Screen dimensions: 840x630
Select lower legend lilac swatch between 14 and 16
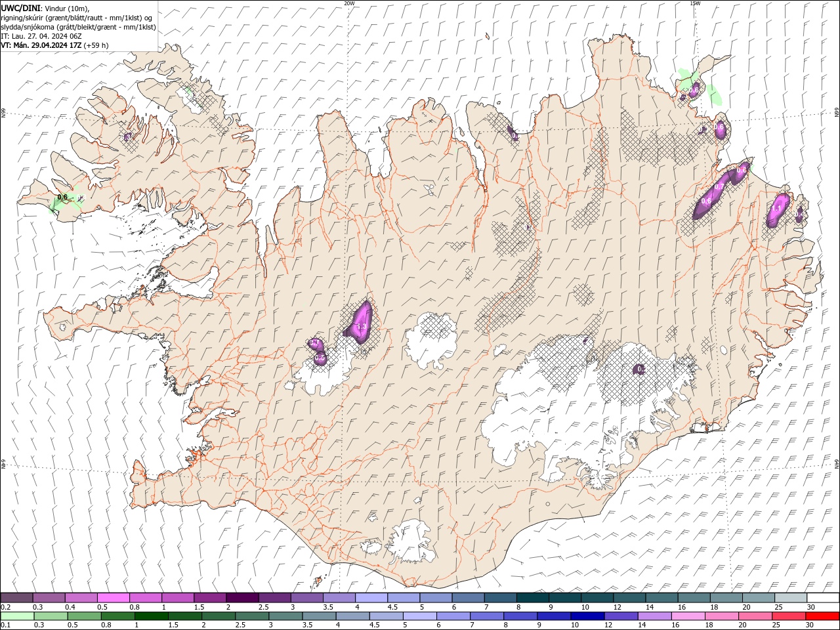tap(654, 616)
